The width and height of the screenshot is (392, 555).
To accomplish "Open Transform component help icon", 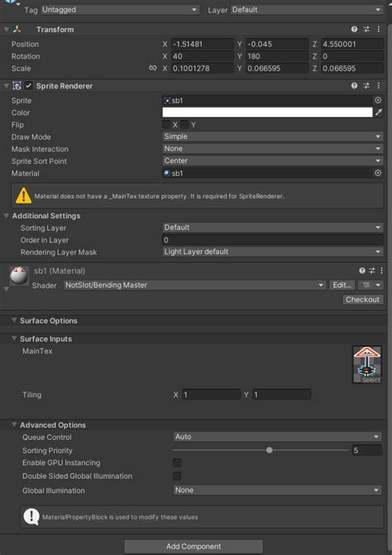I will click(x=354, y=30).
